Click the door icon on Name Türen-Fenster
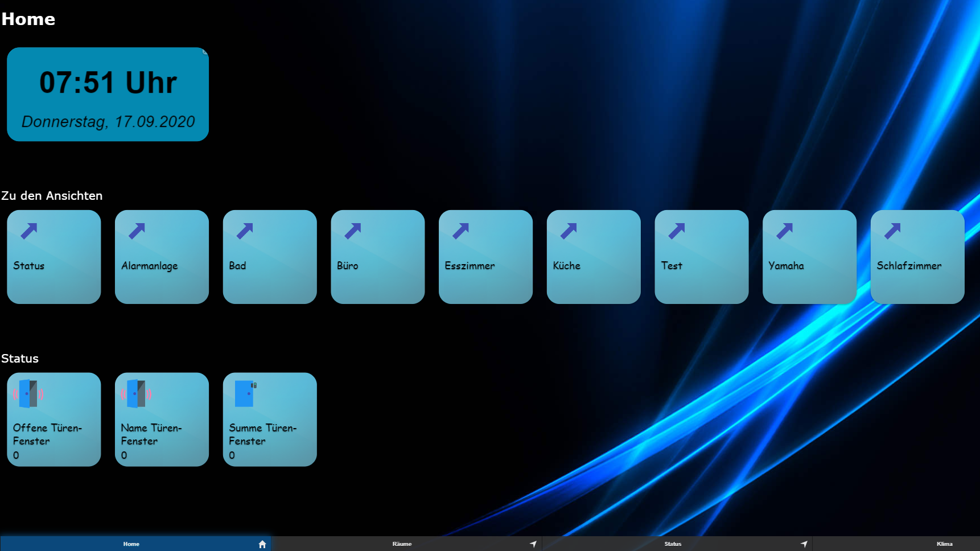This screenshot has height=551, width=980. 136,393
